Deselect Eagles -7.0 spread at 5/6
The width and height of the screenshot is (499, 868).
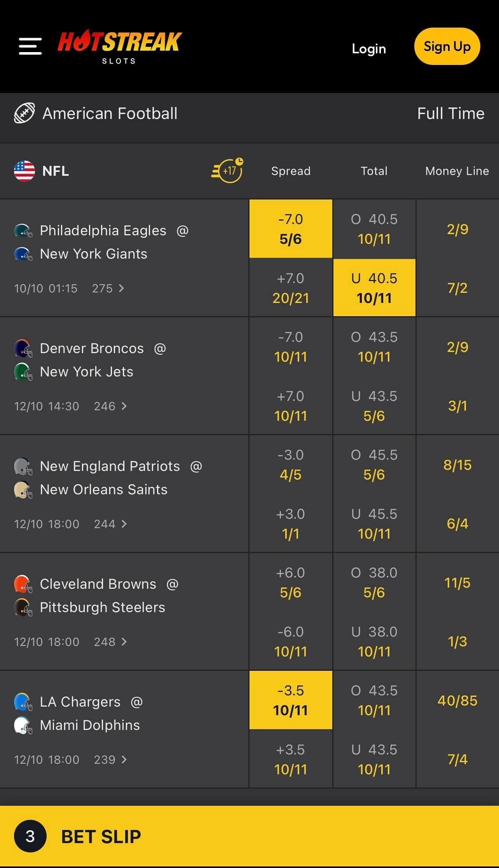click(x=291, y=229)
